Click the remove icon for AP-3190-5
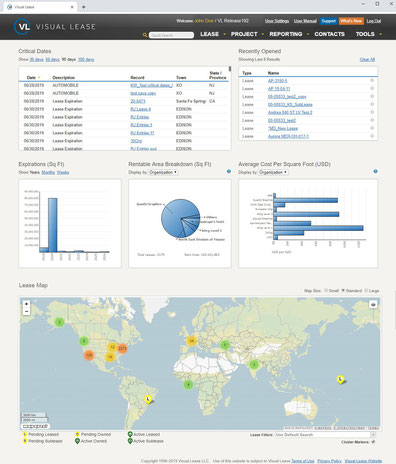Screen dimensions: 396x464 point(372,81)
